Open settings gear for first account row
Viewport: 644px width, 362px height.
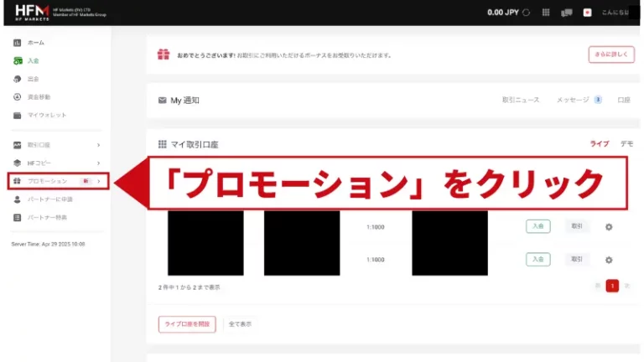point(609,226)
